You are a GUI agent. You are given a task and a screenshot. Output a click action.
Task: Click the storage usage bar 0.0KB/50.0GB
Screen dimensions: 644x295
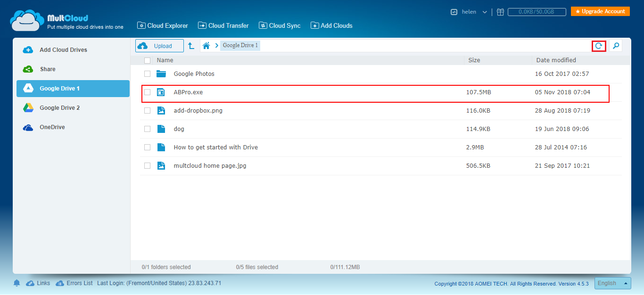[537, 12]
